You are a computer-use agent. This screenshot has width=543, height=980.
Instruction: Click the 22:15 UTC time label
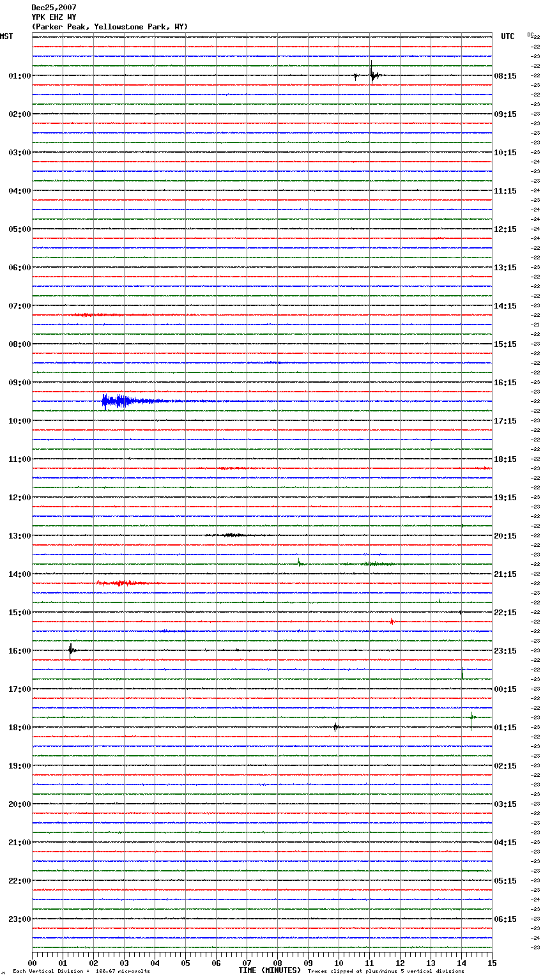tap(505, 613)
